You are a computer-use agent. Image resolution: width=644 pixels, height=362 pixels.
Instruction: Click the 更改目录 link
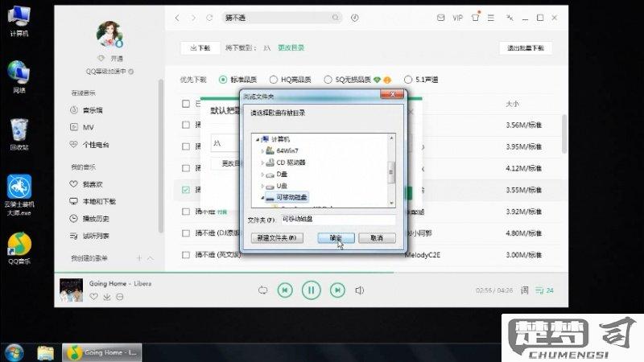tap(291, 48)
